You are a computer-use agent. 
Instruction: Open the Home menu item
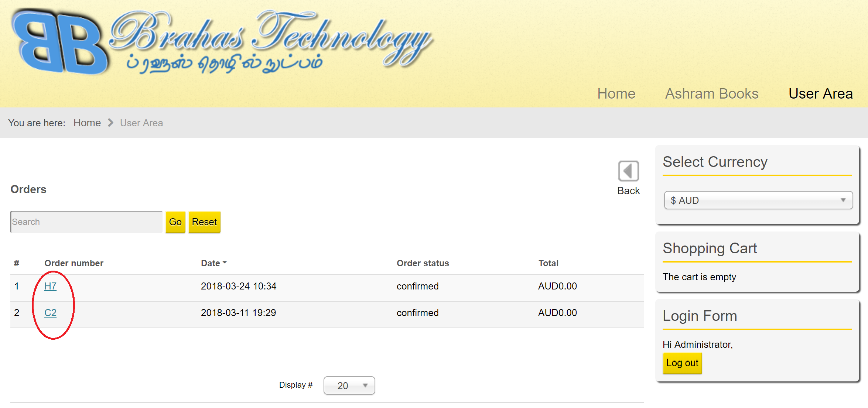(x=616, y=94)
